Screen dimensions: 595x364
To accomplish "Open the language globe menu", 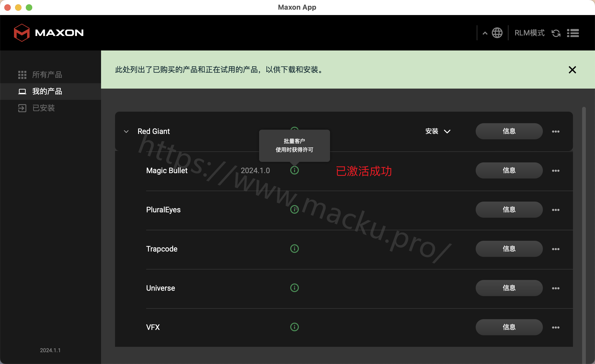I will 497,33.
